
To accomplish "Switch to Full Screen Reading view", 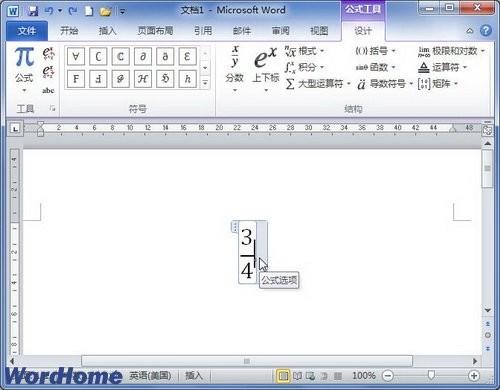I will coord(297,376).
